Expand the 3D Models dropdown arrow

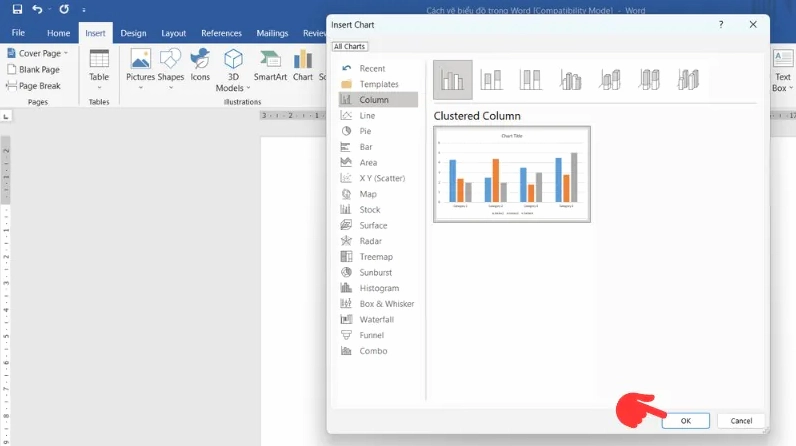(248, 88)
